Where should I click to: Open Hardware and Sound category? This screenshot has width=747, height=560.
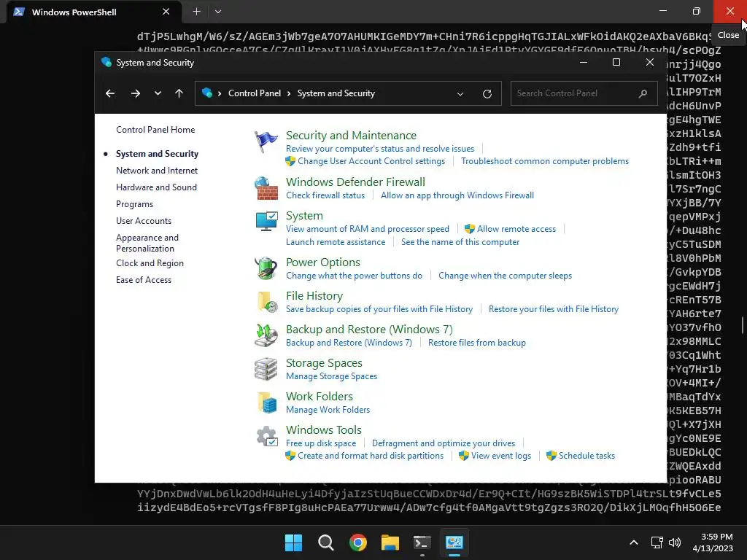(x=156, y=187)
